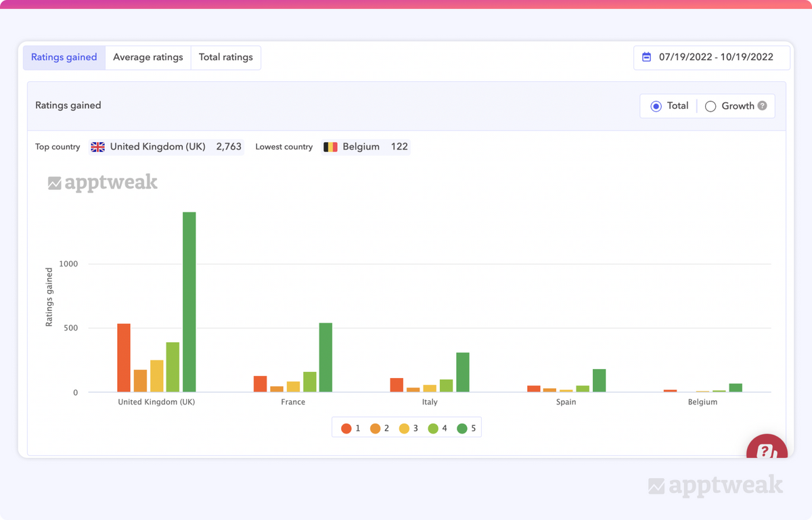Toggle the 3-star legend yellow swatch
Screen dimensions: 812x520
tap(404, 428)
